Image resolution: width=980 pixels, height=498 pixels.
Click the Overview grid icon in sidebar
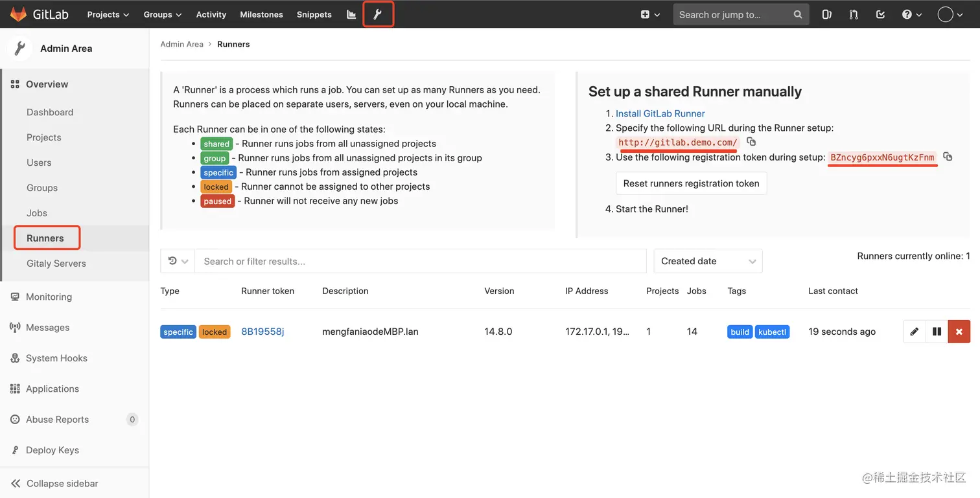pos(15,84)
